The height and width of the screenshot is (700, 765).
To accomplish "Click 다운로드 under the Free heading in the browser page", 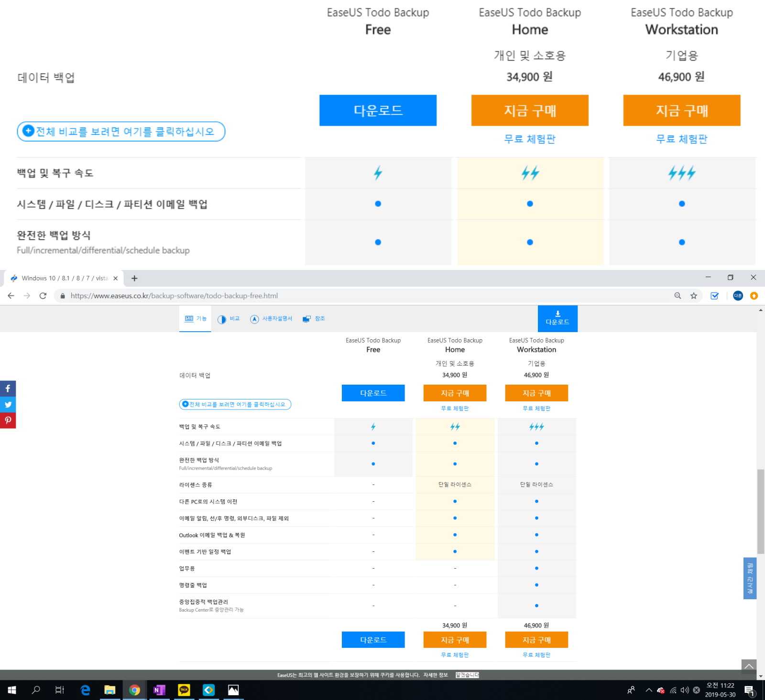I will click(x=373, y=393).
